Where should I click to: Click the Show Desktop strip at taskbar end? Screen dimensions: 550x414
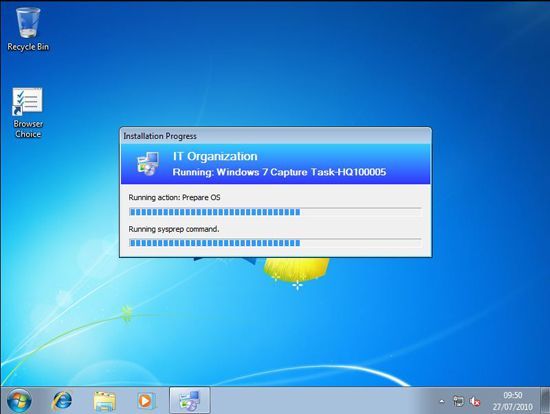click(x=545, y=401)
